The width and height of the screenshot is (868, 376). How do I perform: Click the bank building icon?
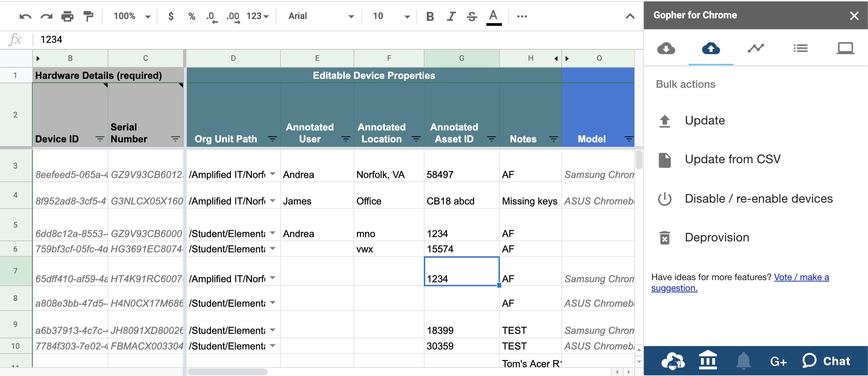tap(708, 360)
